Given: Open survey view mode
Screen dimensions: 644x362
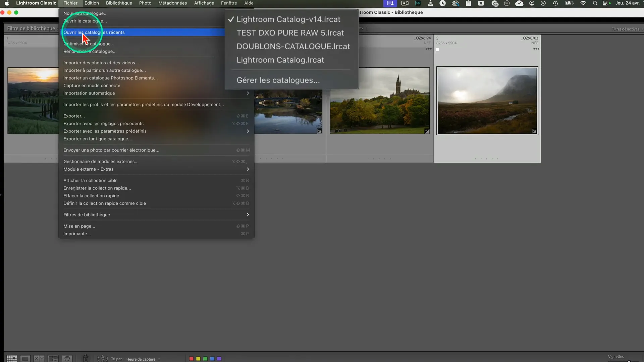Looking at the screenshot, I should coord(53,359).
